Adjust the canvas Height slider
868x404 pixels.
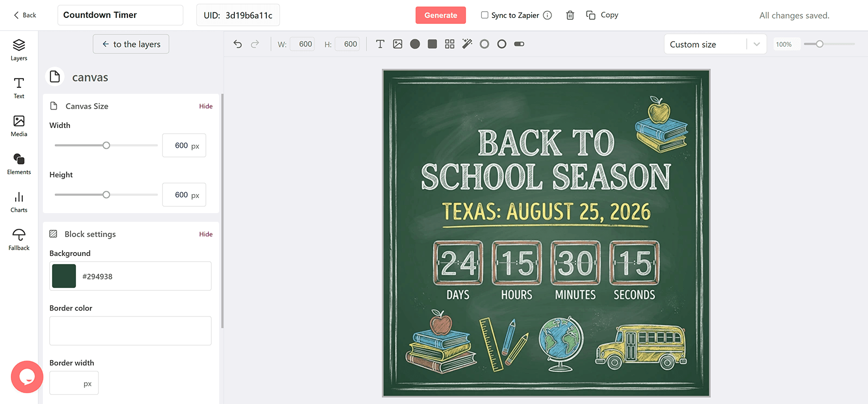coord(106,195)
